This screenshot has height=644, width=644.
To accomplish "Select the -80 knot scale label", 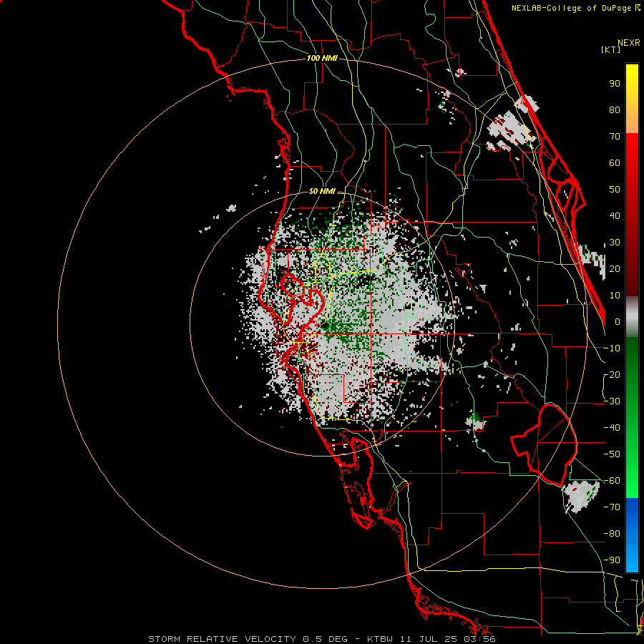I will point(612,534).
